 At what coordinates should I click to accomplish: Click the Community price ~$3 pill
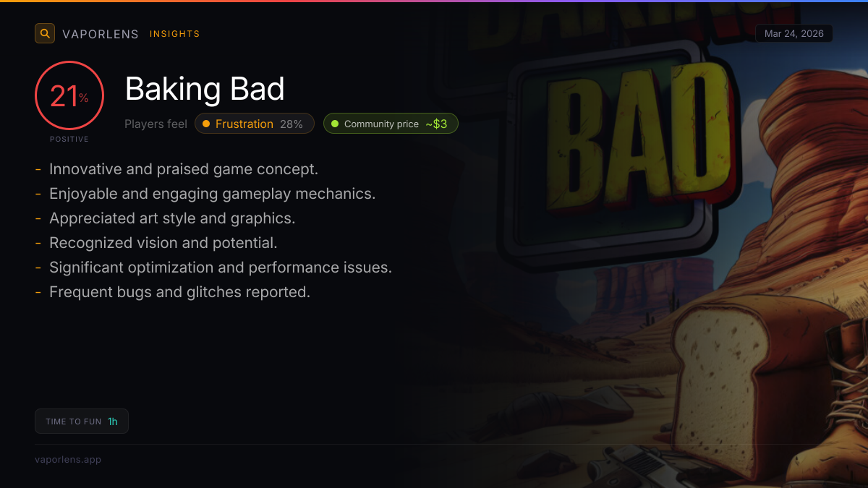click(391, 124)
